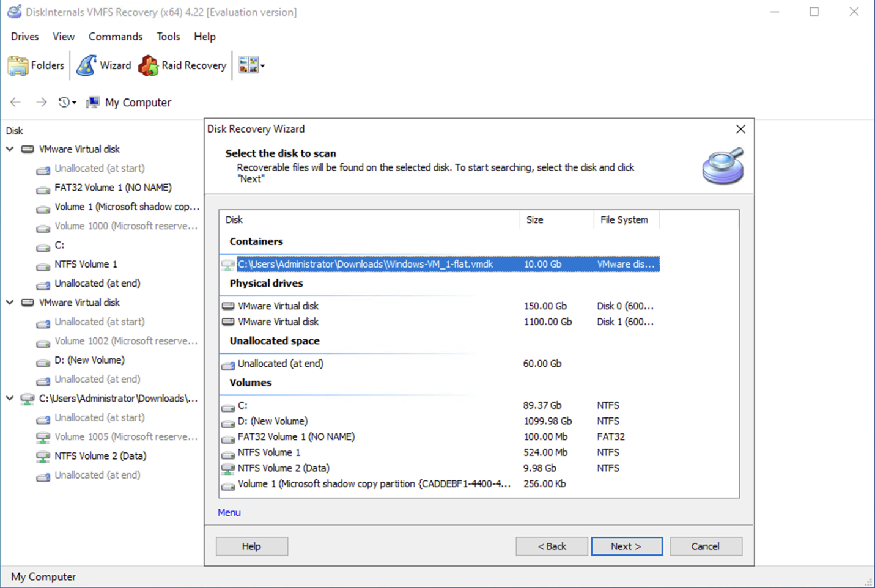This screenshot has height=588, width=875.
Task: Select D: (New Volume) in the tree
Action: click(89, 360)
